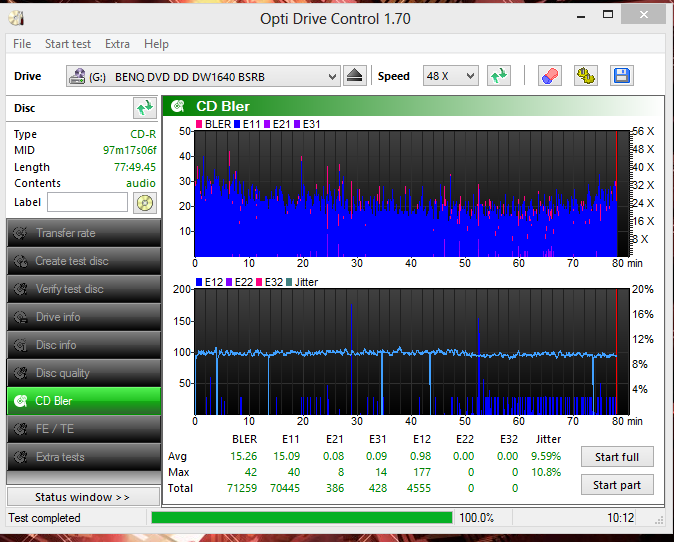Open the Disc quality test
Image resolution: width=674 pixels, height=542 pixels.
84,373
